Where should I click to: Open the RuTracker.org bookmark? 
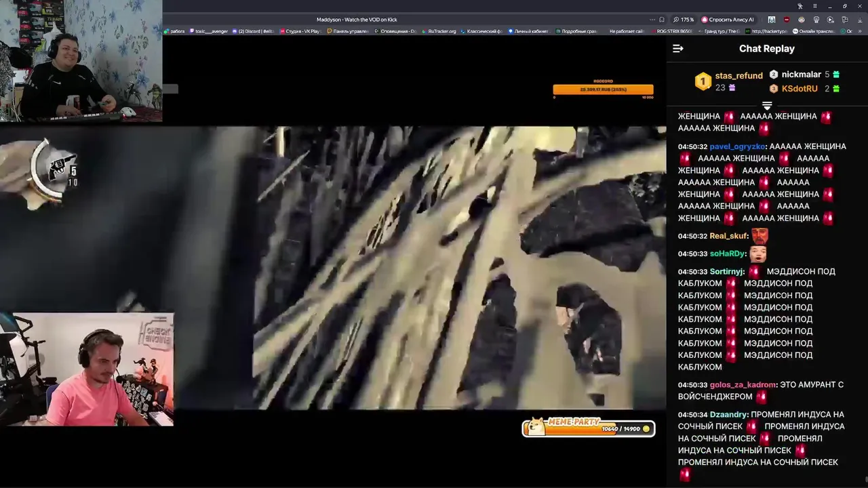pos(438,31)
